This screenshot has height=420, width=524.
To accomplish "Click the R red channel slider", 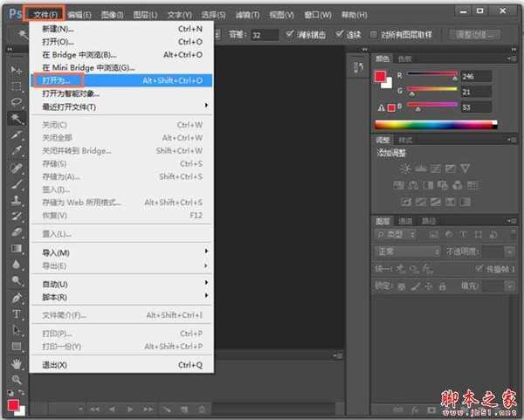I will (x=431, y=75).
